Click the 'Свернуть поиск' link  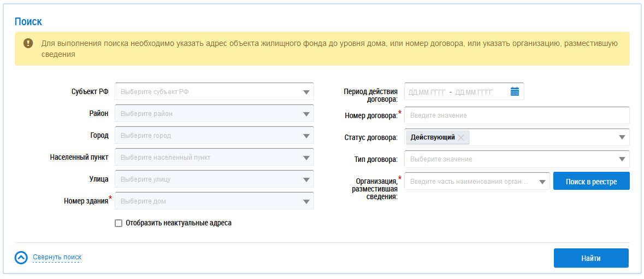[x=57, y=257]
